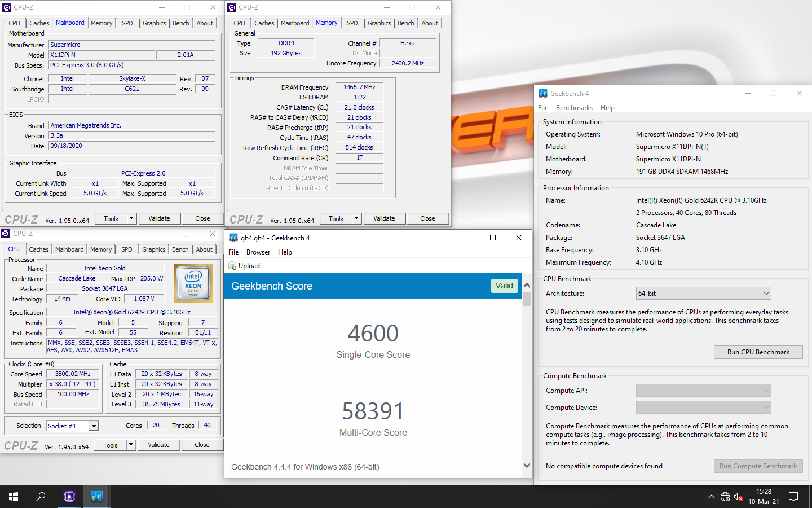Click the Cores field showing 20
Screen dimensions: 812x508
coord(156,426)
